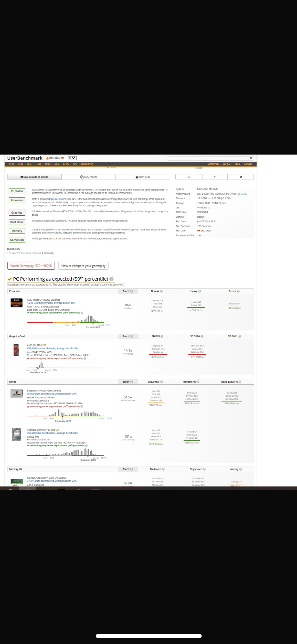Open help icon next to Single core
Screen dimensions: 297x644
point(204,469)
